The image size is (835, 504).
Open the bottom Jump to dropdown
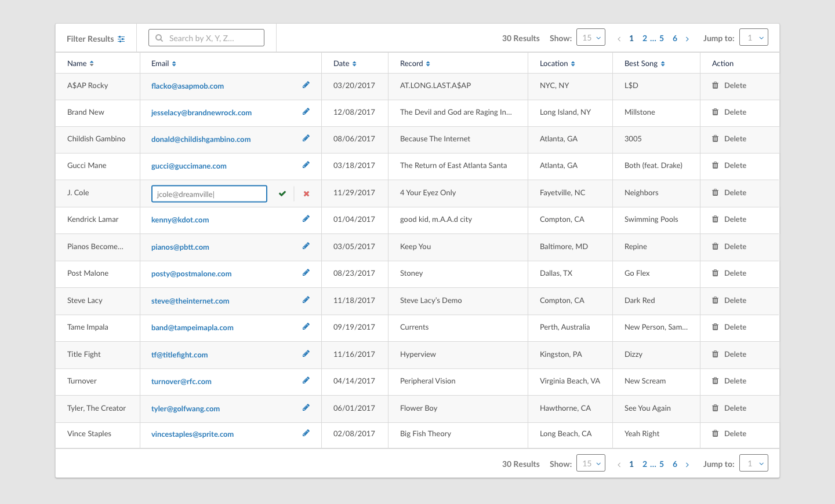pos(754,463)
